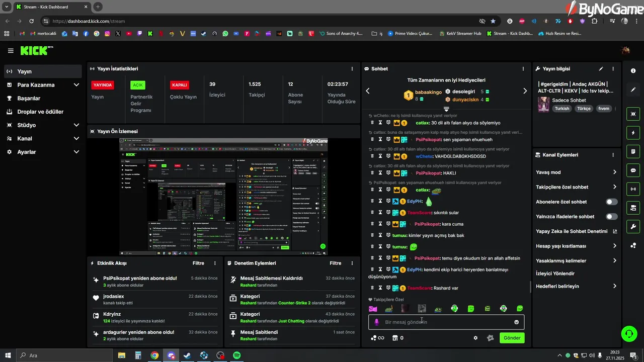Image resolution: width=644 pixels, height=362 pixels.
Task: Click the shop icon showing 0
Action: 397,338
